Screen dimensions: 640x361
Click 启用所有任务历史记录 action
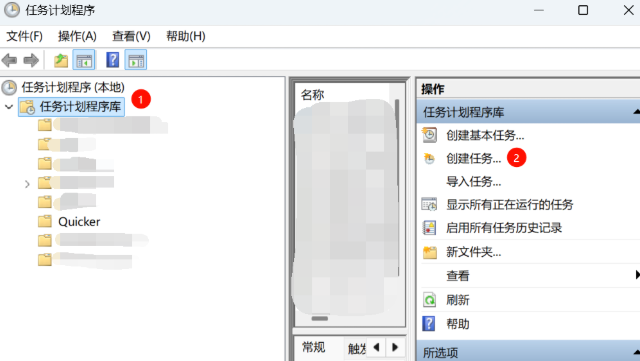point(504,228)
